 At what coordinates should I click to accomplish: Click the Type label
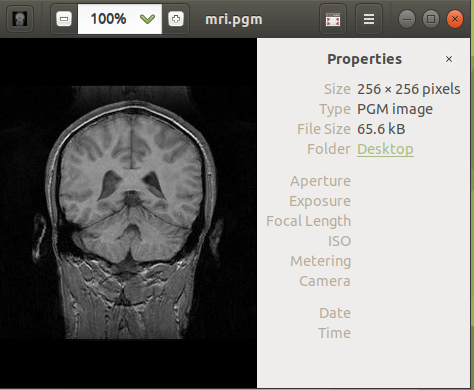tap(335, 109)
